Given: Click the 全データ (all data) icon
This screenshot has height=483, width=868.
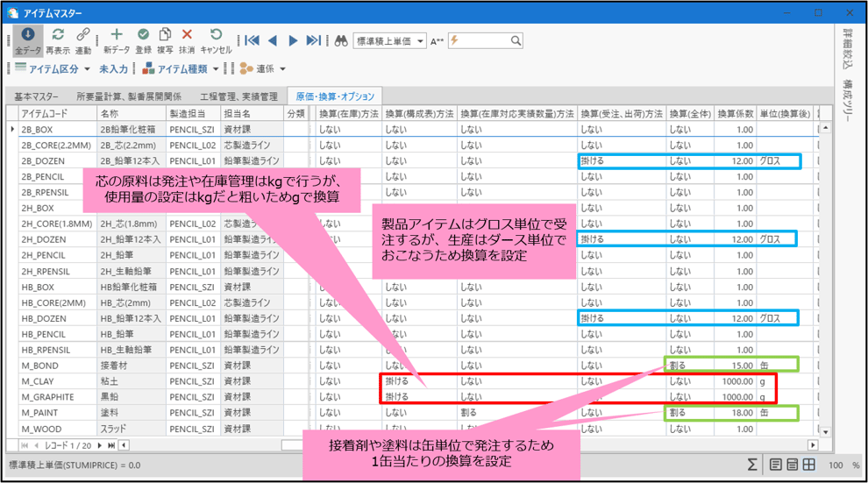Looking at the screenshot, I should click(x=27, y=40).
